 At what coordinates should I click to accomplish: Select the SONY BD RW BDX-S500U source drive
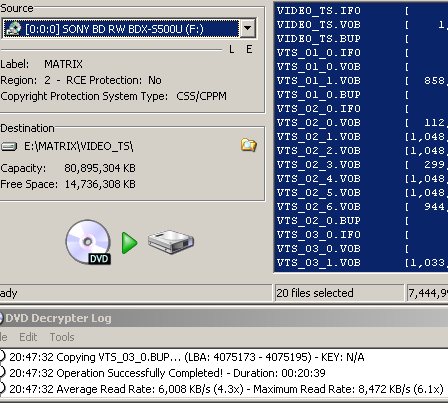tap(121, 29)
